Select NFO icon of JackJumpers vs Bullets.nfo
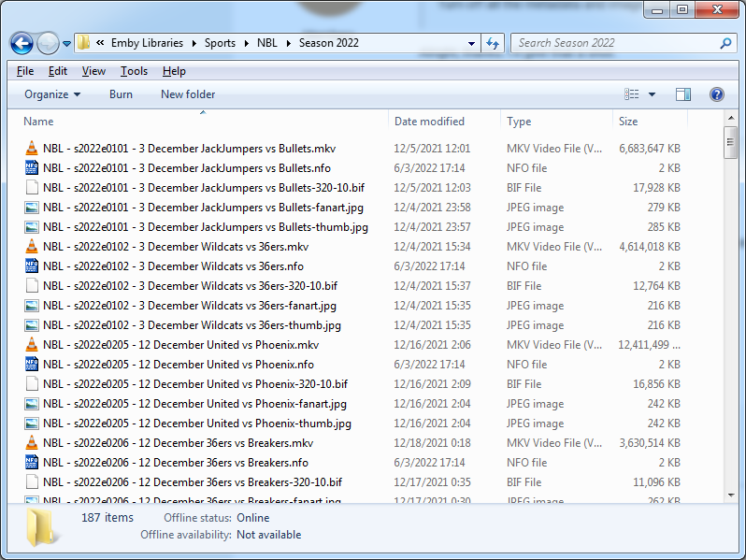Viewport: 746px width, 560px height. 32,167
